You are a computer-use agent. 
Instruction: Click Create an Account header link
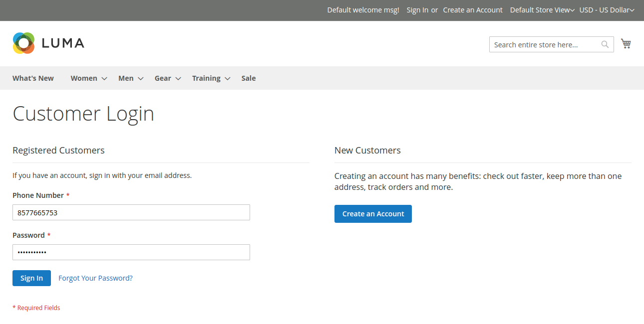[x=472, y=10]
